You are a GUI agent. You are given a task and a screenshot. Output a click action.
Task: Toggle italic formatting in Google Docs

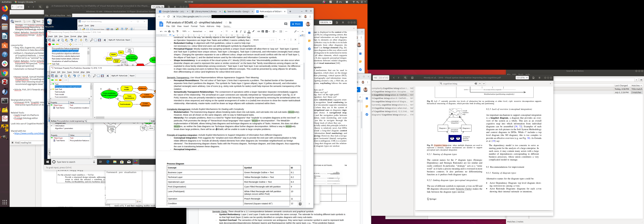click(x=240, y=31)
